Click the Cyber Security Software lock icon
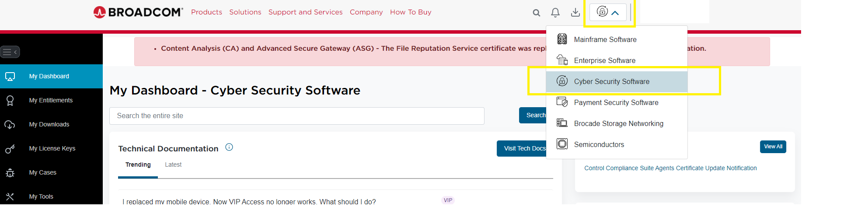The image size is (868, 210). coord(562,81)
